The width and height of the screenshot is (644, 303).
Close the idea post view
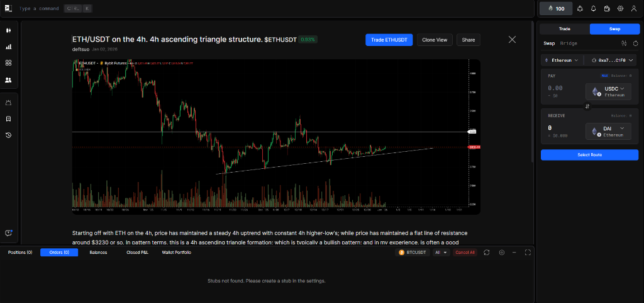click(512, 40)
